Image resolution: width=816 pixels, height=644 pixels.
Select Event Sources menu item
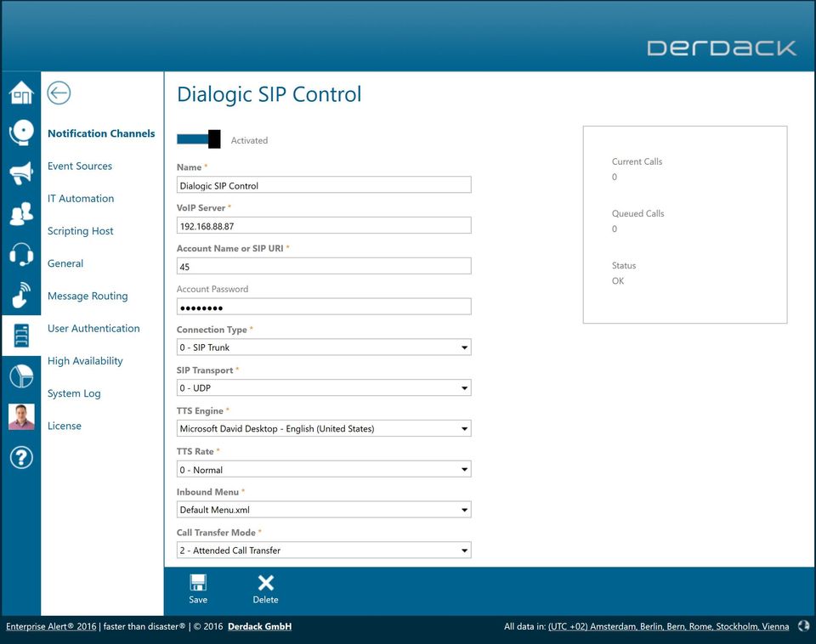80,166
